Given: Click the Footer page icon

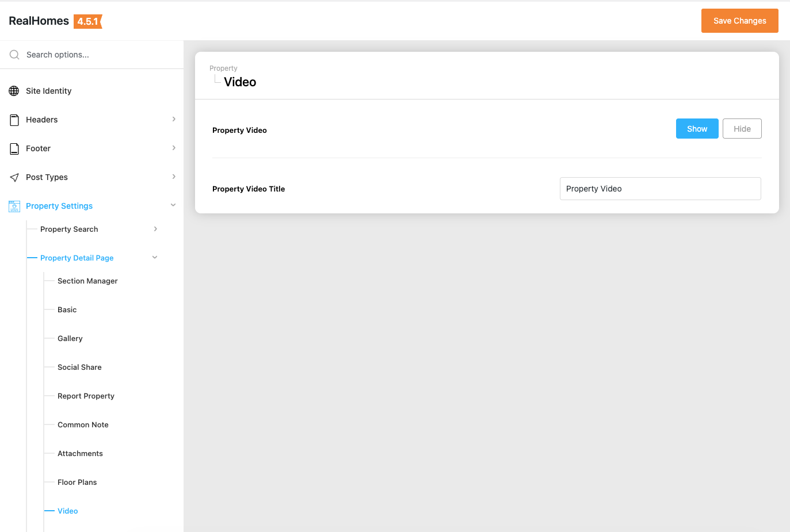Looking at the screenshot, I should point(14,148).
